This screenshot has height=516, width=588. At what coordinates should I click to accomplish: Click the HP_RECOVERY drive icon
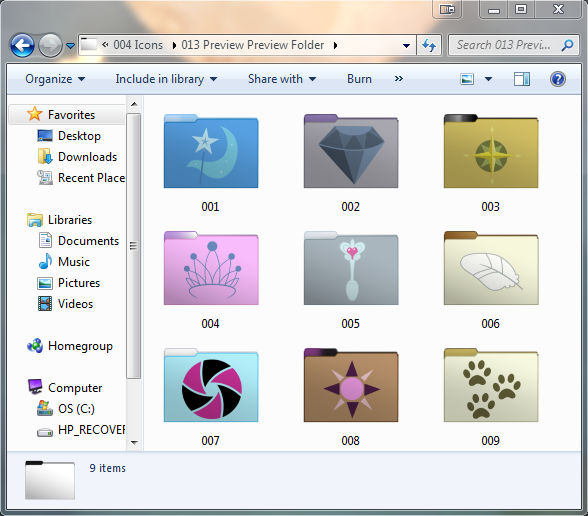coord(45,432)
